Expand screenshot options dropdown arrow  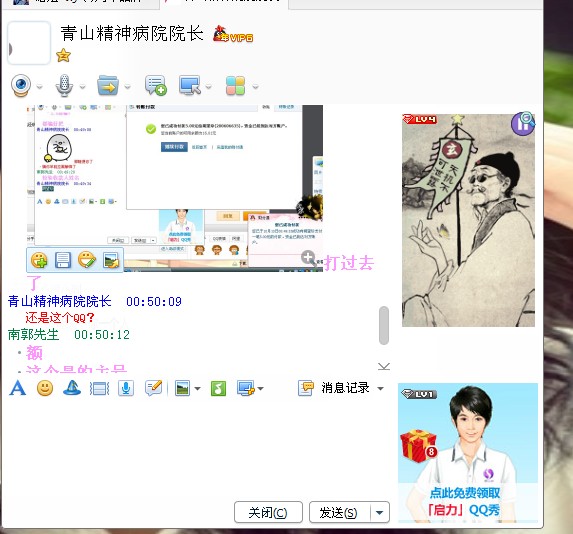[261, 389]
